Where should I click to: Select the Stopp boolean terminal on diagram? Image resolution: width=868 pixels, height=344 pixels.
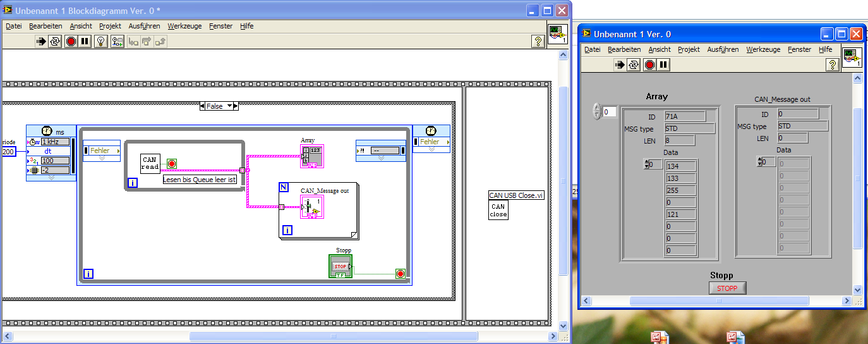point(341,266)
